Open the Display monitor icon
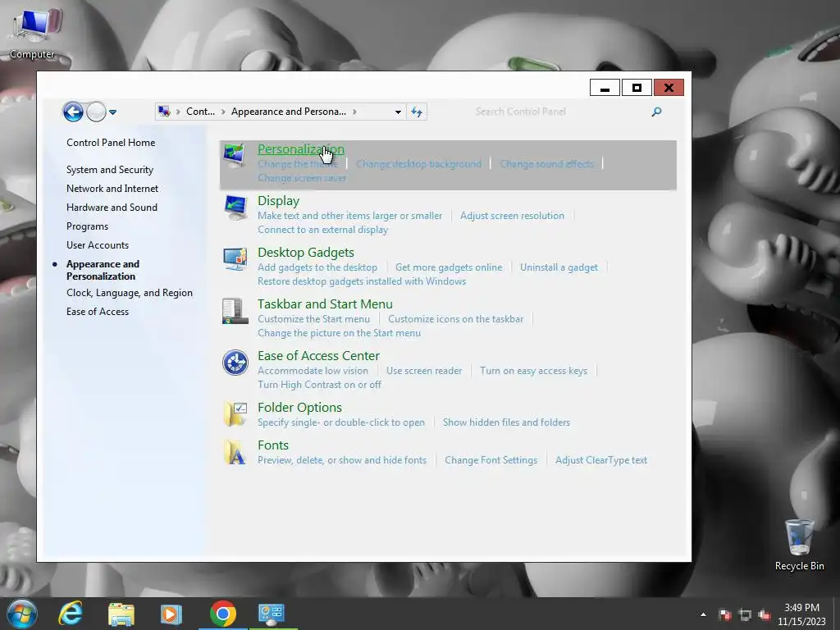 coord(235,208)
